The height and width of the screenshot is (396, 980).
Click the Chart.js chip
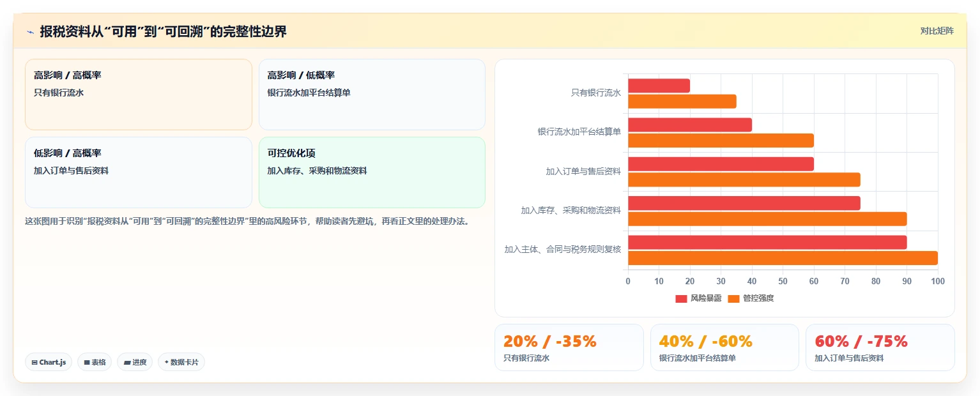pyautogui.click(x=49, y=362)
